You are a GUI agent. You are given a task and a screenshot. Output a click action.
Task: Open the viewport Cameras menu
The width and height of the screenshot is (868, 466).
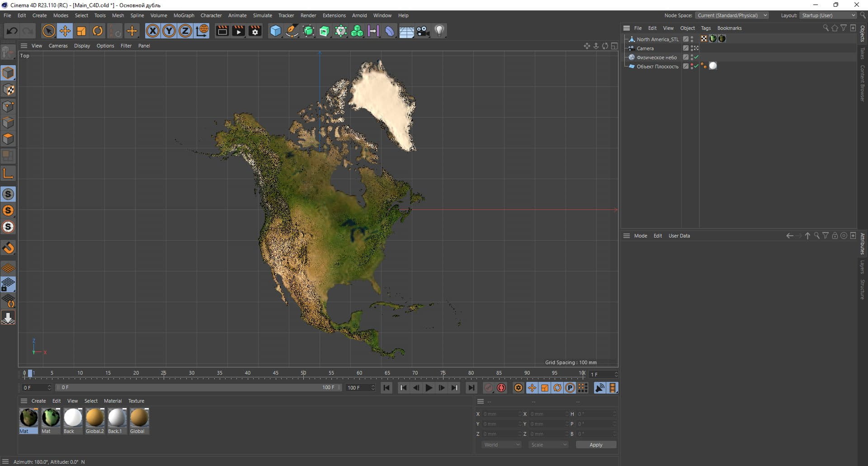pos(58,46)
